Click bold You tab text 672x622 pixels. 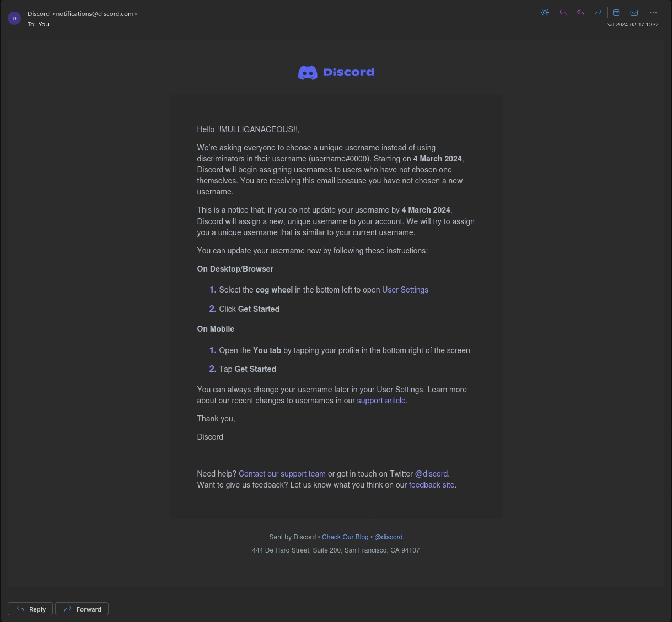[267, 350]
